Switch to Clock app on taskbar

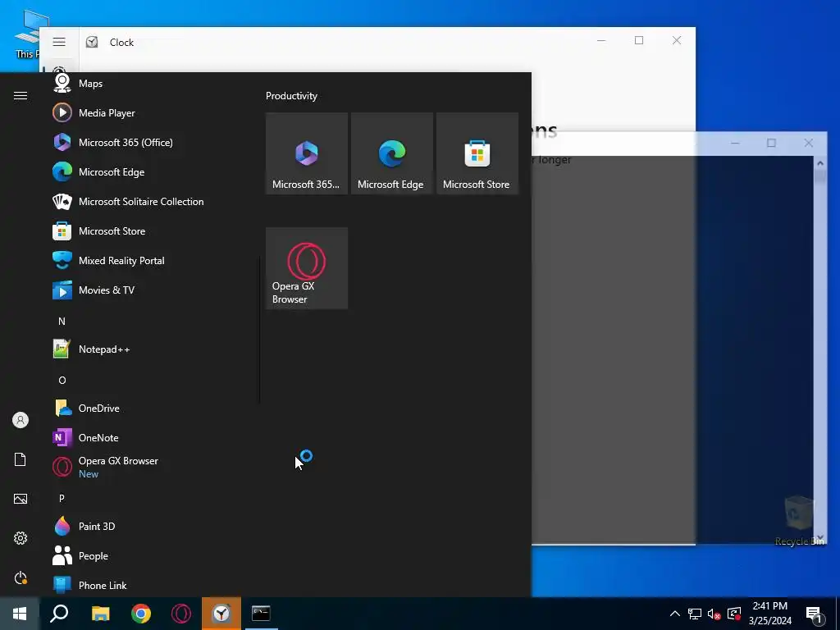click(x=221, y=614)
